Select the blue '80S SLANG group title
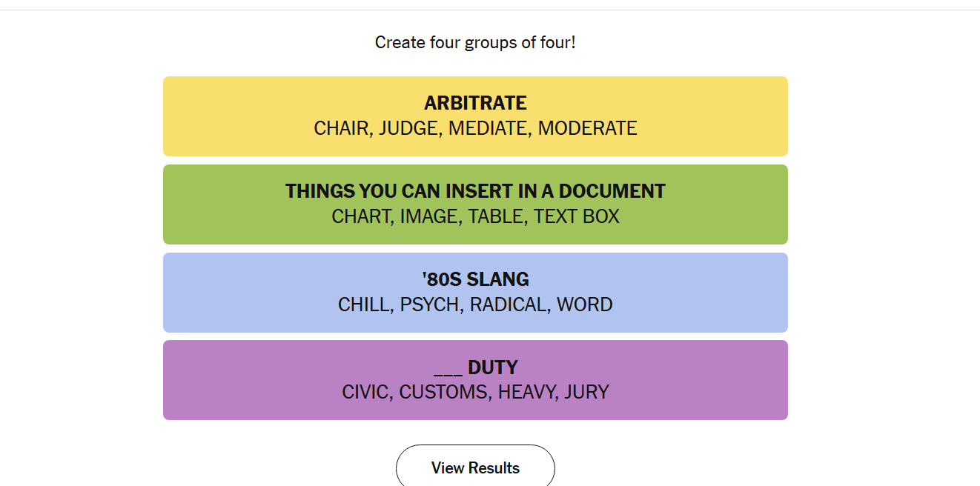 click(x=475, y=279)
